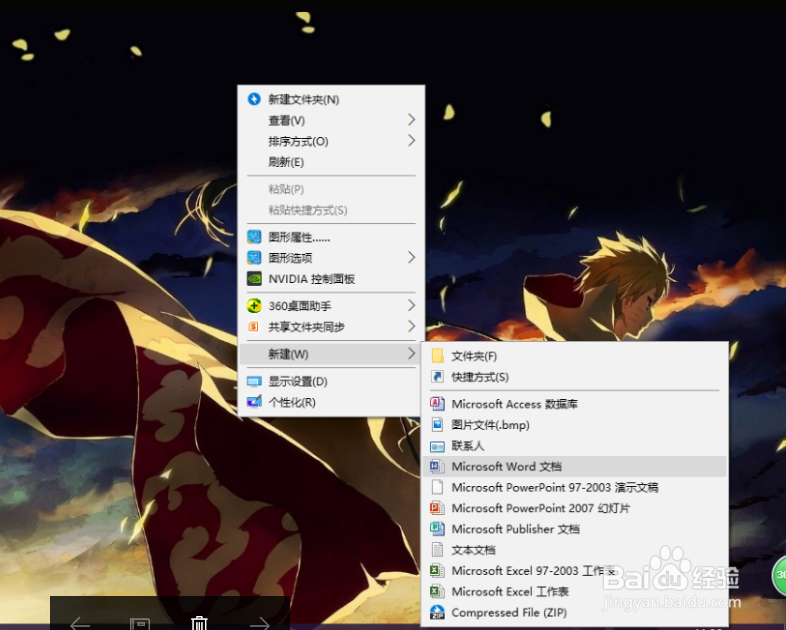
Task: Click the 显示设置 monitor icon
Action: click(254, 381)
